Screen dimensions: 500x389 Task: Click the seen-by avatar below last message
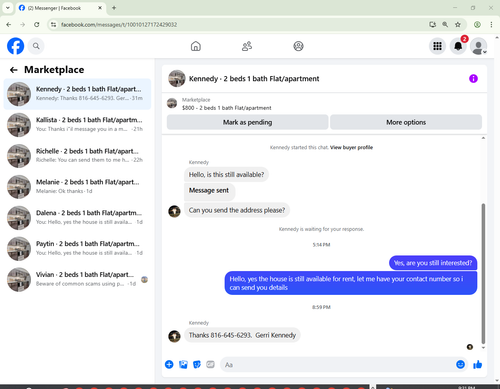click(470, 347)
